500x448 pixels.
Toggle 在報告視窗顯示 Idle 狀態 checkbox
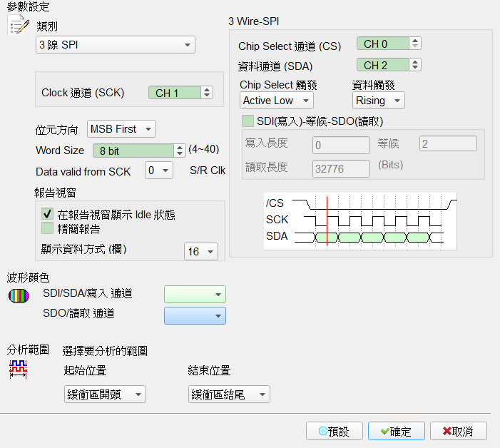48,213
